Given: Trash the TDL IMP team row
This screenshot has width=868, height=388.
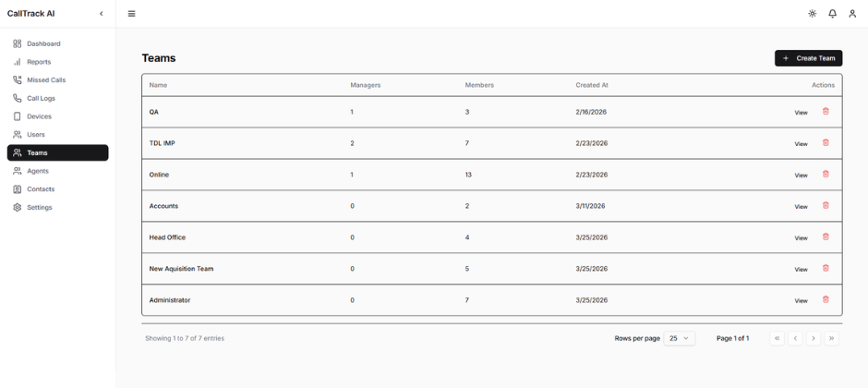Looking at the screenshot, I should tap(826, 143).
